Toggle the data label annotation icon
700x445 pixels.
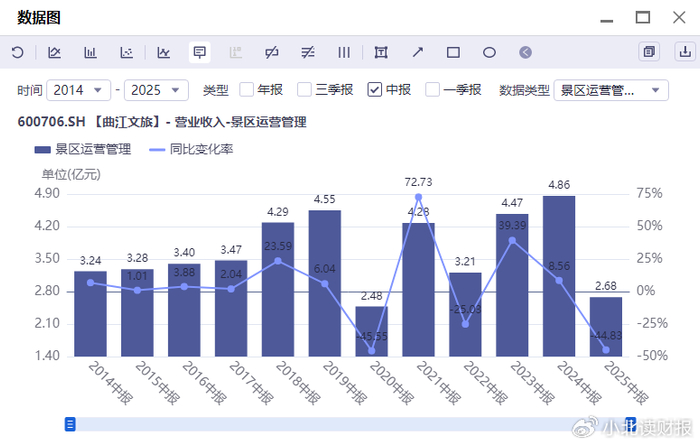(200, 52)
